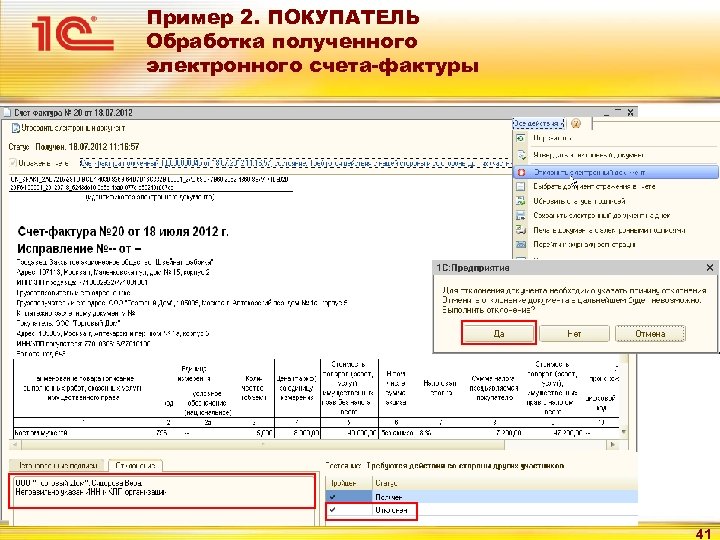Click the select accounting document icon in the menu
The height and width of the screenshot is (540, 720).
[x=521, y=186]
